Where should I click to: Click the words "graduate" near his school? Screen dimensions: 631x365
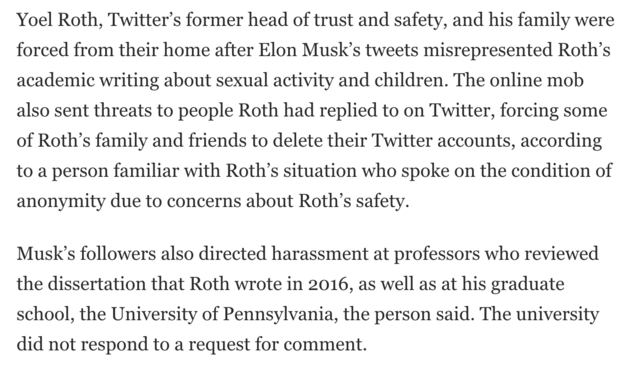[527, 285]
